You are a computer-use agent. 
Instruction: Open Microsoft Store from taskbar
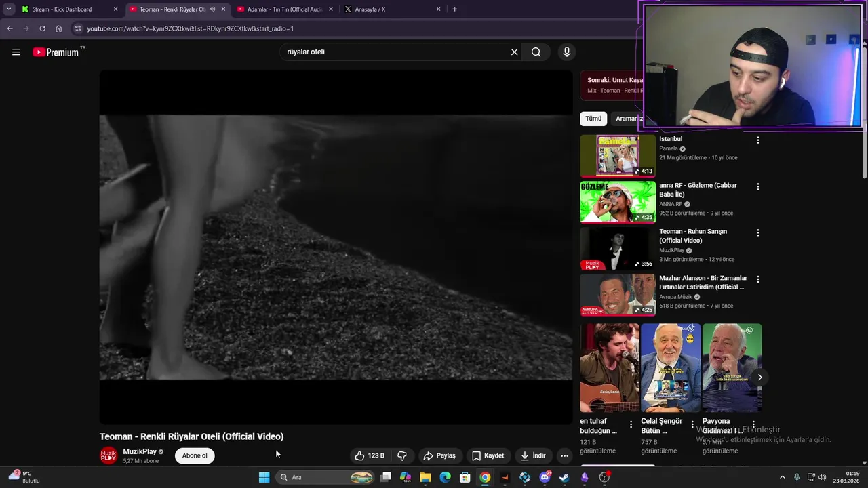(x=465, y=477)
